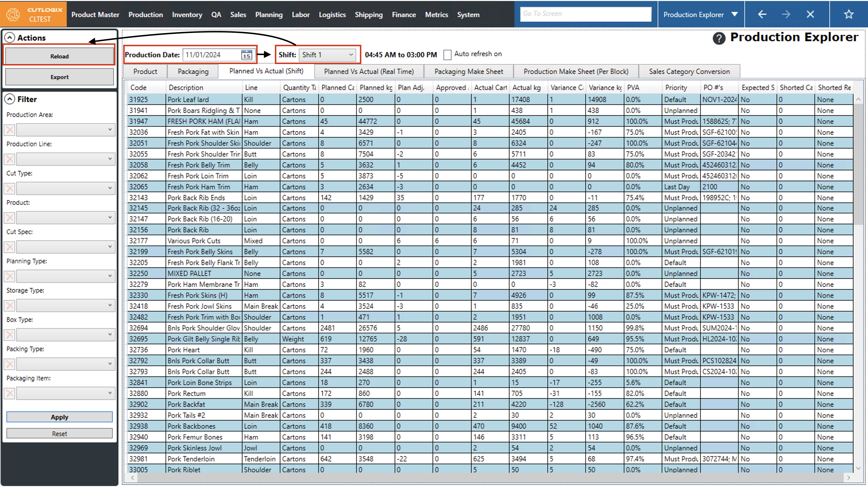
Task: Open the Production Line filter dropdown
Action: (66, 159)
